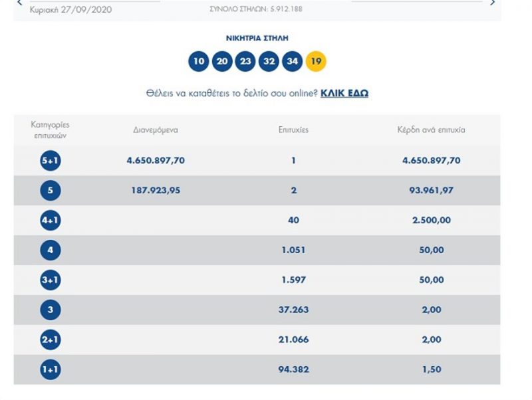Click the yellow Joker number 19 ball
The height and width of the screenshot is (400, 532).
click(316, 62)
